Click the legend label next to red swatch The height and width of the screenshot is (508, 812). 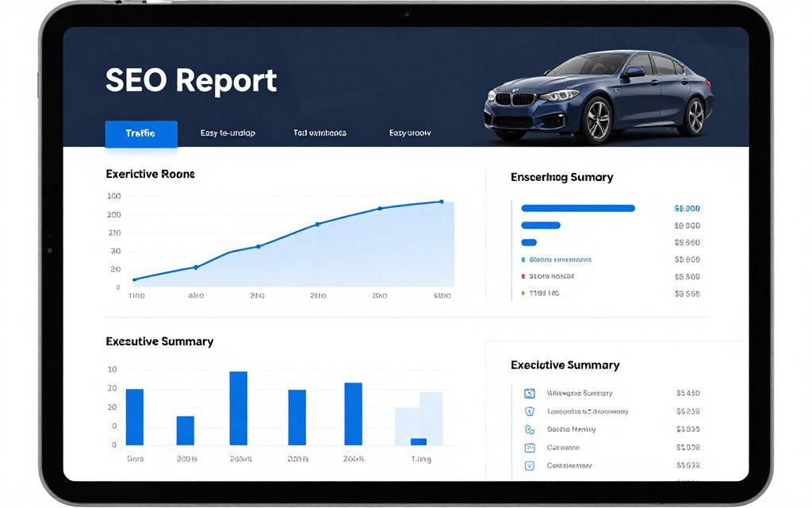tap(552, 277)
